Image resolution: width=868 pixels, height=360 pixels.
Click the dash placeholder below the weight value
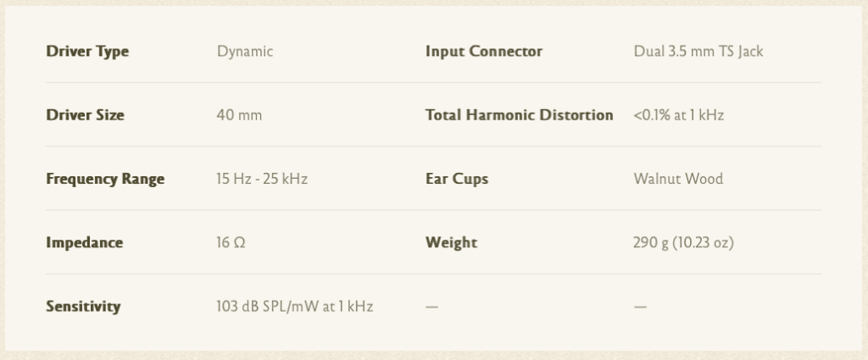point(640,306)
